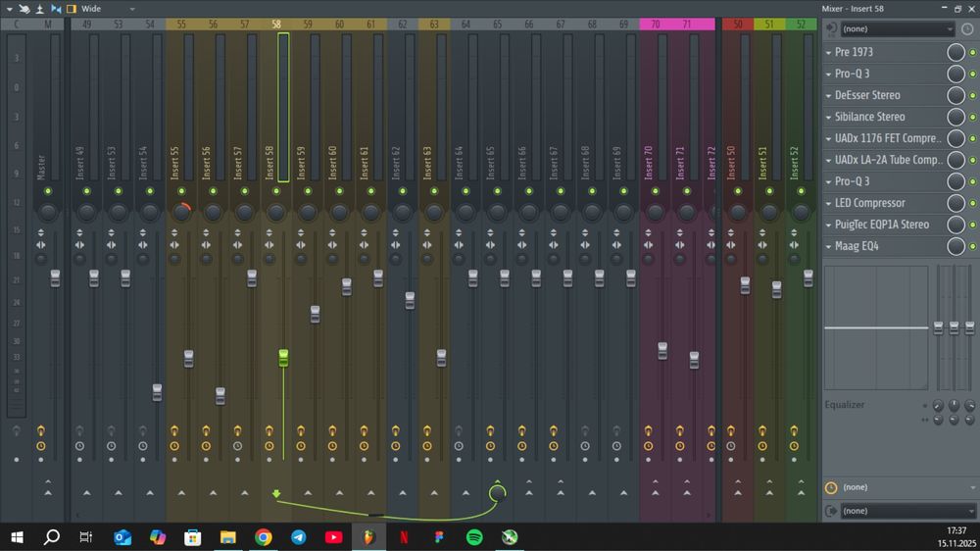This screenshot has width=980, height=551.
Task: Select the Insert 55 track header
Action: 181,25
